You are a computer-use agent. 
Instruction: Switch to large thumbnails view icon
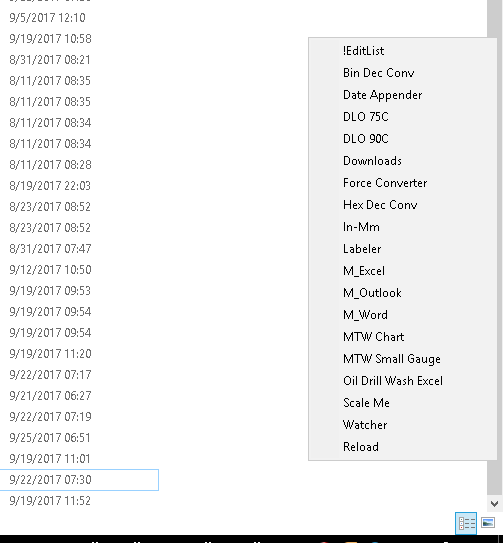488,523
